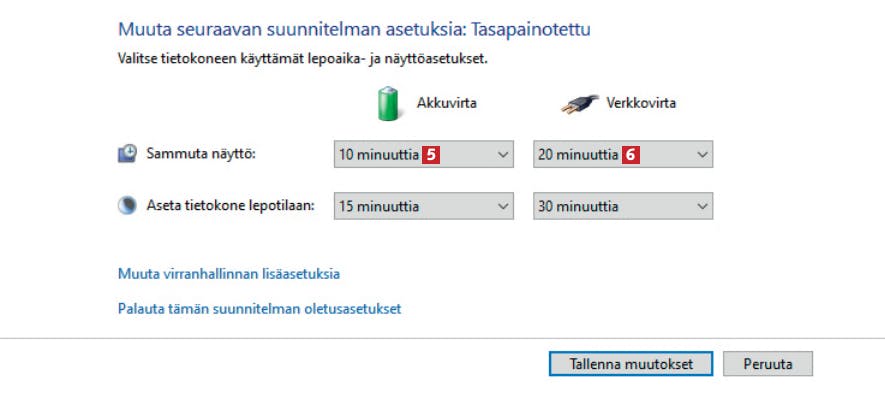The image size is (885, 395).
Task: Click the chevron arrow of 10 minuuttia box
Action: point(503,155)
